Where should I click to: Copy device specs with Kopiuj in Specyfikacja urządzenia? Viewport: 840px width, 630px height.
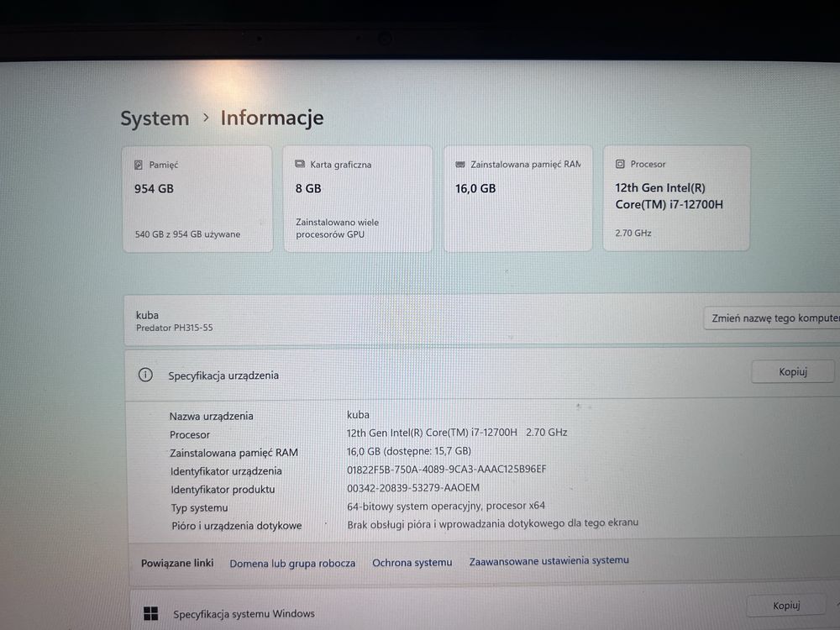pos(793,371)
